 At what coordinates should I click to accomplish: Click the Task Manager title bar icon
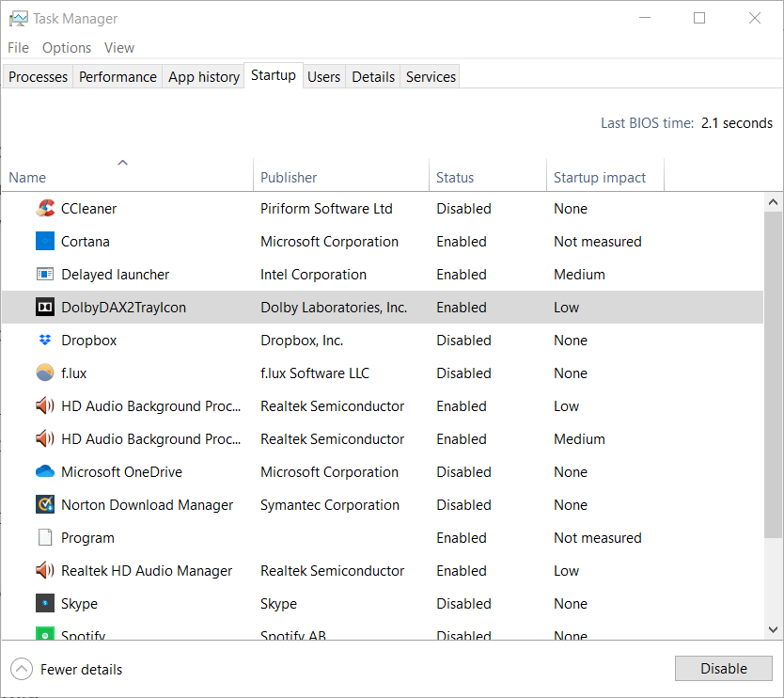(x=19, y=19)
